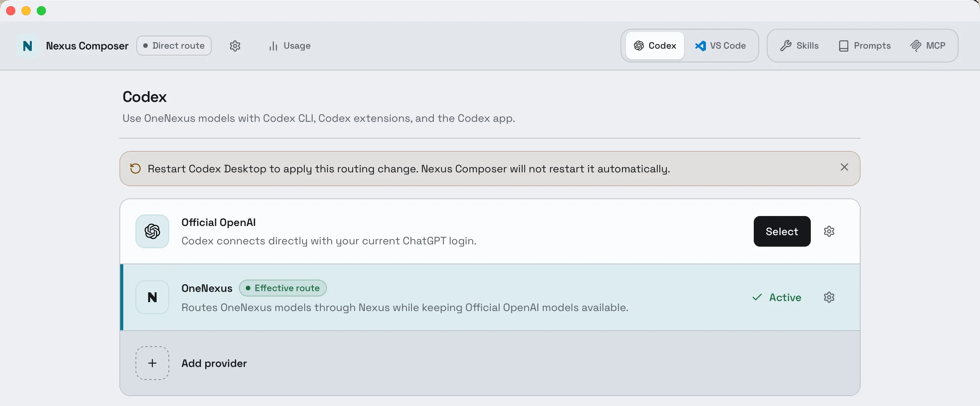Click the Nexus Composer N logo
This screenshot has height=406, width=980.
click(28, 46)
